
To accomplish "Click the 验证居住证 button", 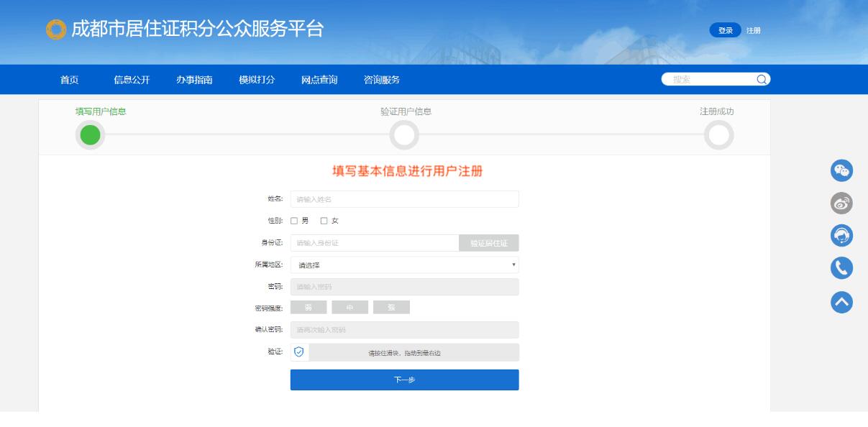I will [488, 243].
